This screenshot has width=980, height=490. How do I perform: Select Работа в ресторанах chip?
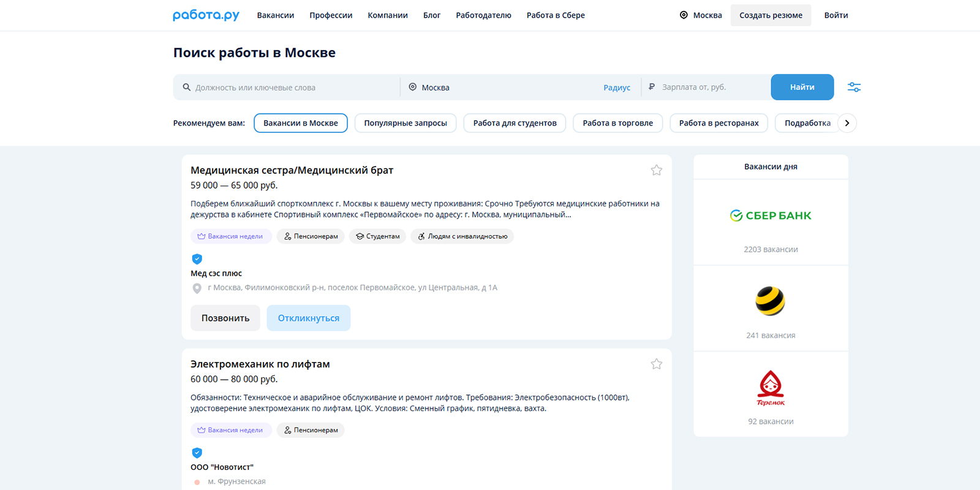(719, 123)
